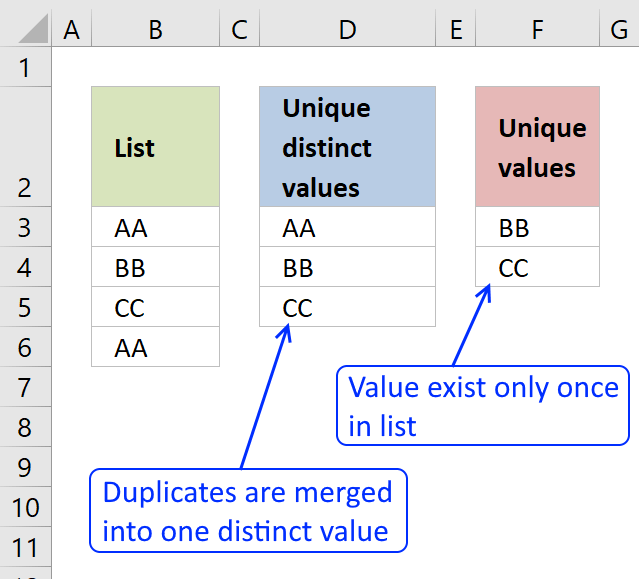Select row 10 header
Image resolution: width=639 pixels, height=579 pixels.
tap(25, 507)
